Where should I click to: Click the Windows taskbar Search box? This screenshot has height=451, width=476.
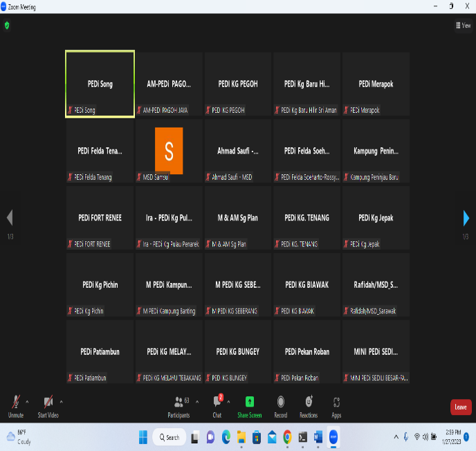[x=168, y=437]
